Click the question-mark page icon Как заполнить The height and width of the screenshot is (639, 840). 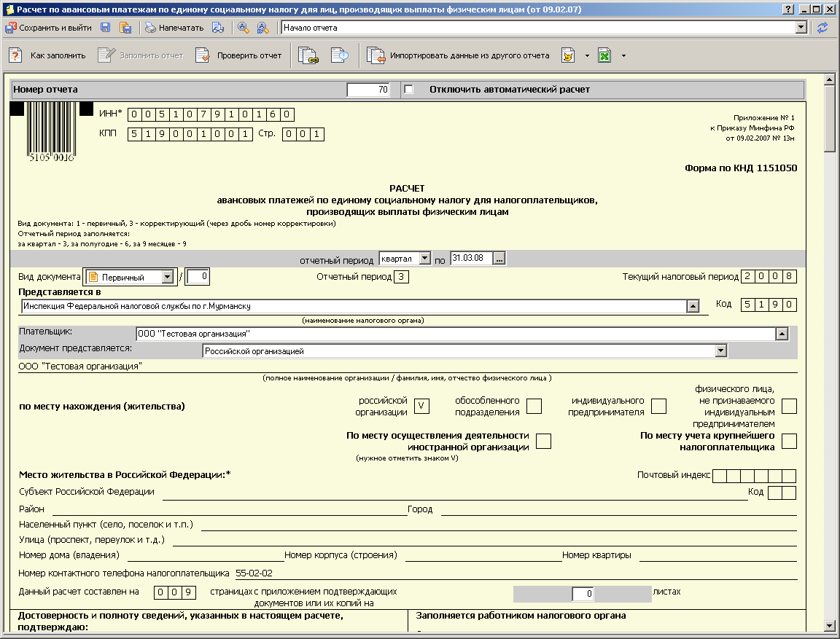pyautogui.click(x=15, y=55)
